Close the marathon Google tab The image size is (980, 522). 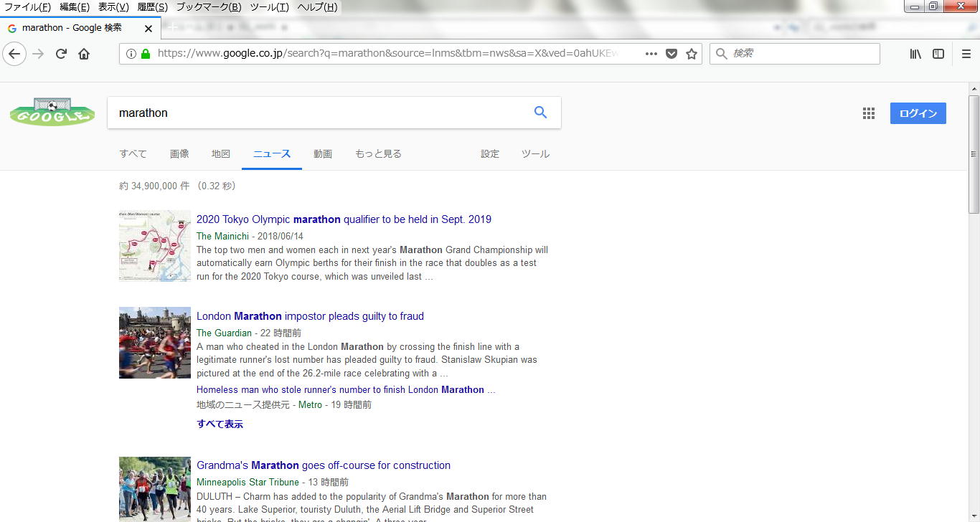[149, 29]
